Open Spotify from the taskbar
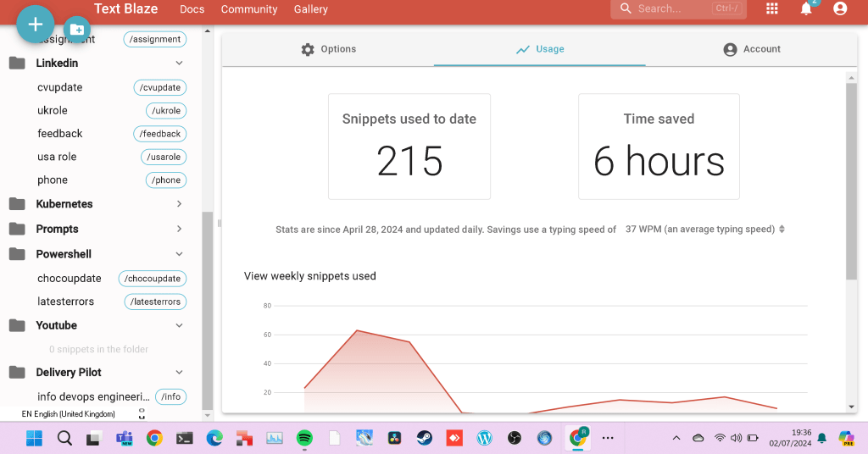This screenshot has width=868, height=454. coord(304,439)
